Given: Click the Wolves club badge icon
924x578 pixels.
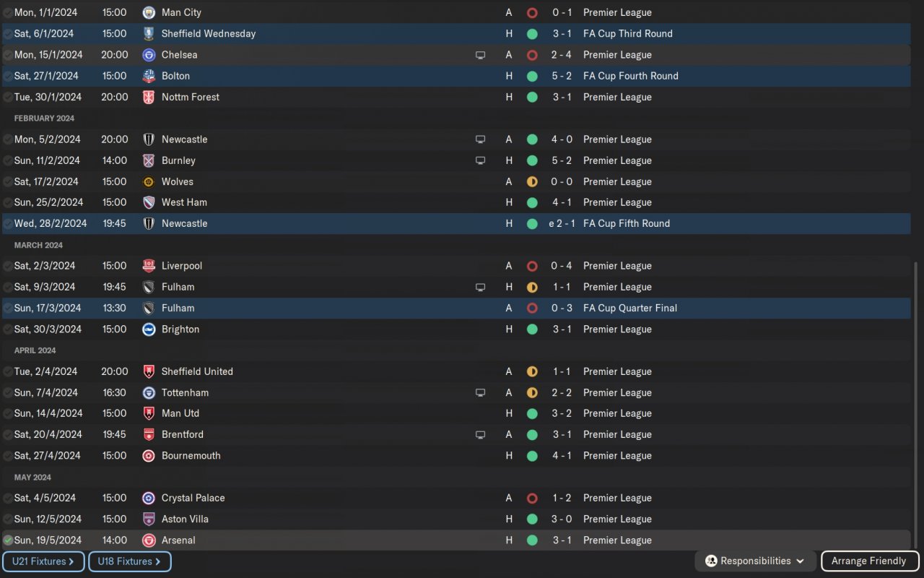Looking at the screenshot, I should (x=149, y=181).
